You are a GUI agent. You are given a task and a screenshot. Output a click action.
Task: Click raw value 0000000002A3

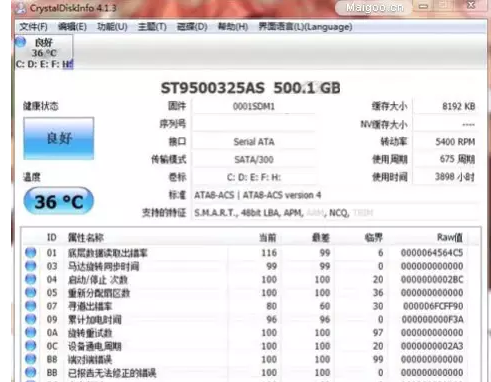tap(432, 346)
